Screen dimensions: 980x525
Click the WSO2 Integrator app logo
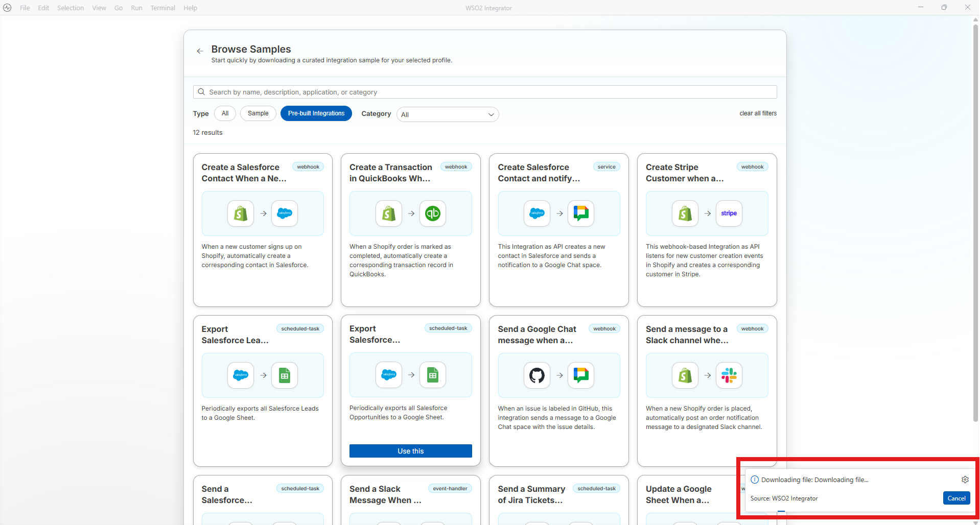[7, 8]
